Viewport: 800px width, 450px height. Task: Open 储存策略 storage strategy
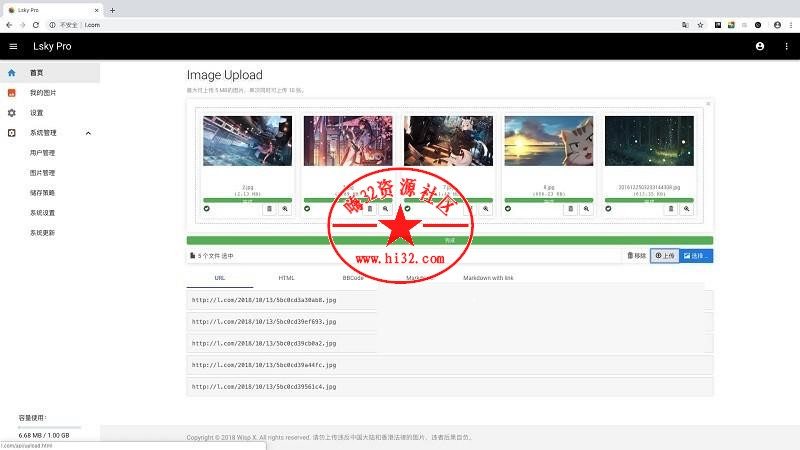42,193
